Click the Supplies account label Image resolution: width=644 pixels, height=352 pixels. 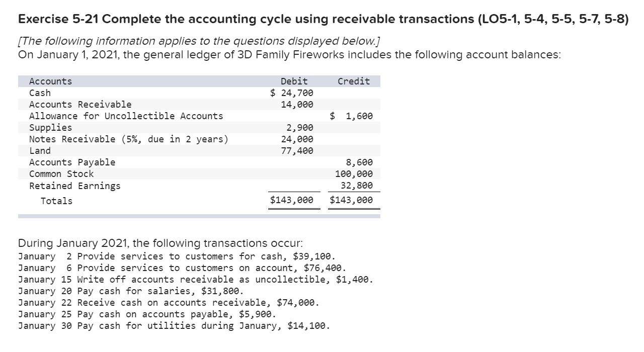click(50, 128)
